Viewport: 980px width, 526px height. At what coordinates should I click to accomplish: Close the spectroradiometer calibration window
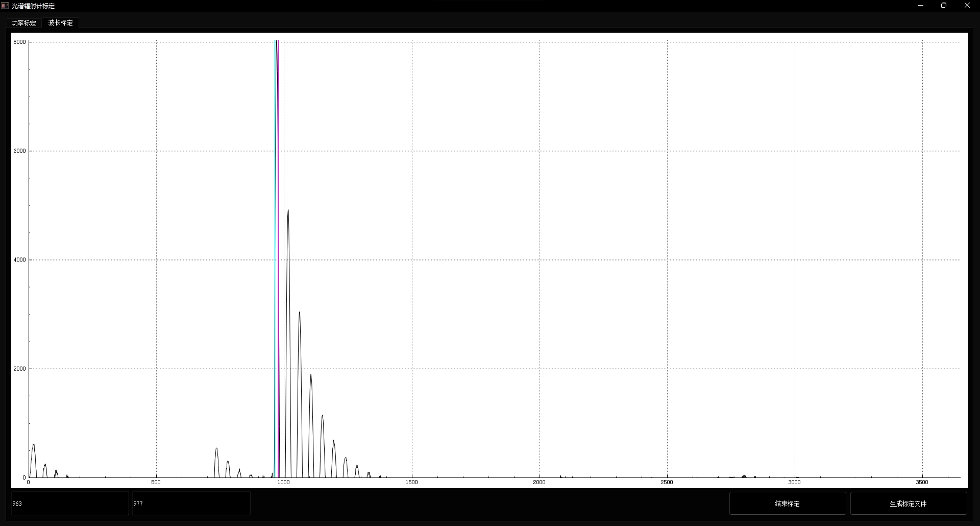[967, 6]
